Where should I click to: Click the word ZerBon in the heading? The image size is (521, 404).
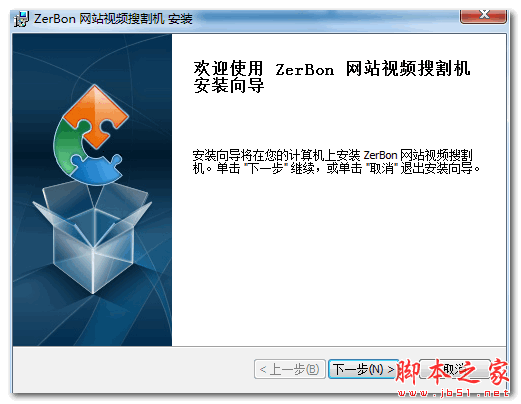pyautogui.click(x=305, y=70)
